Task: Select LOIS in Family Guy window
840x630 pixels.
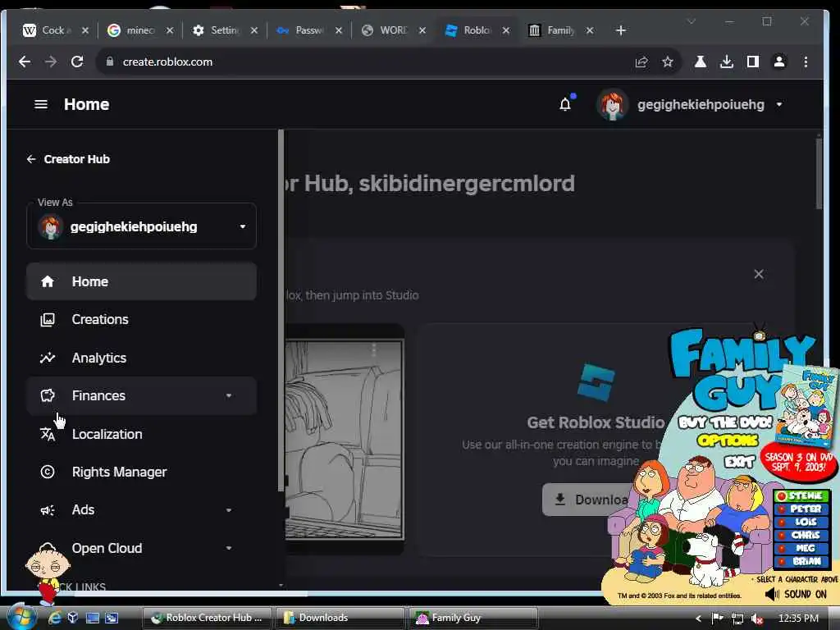Action: point(801,522)
